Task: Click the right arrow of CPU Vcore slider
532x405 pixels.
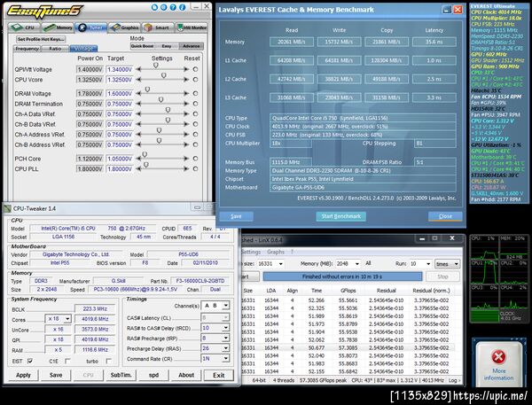Action: (186, 80)
